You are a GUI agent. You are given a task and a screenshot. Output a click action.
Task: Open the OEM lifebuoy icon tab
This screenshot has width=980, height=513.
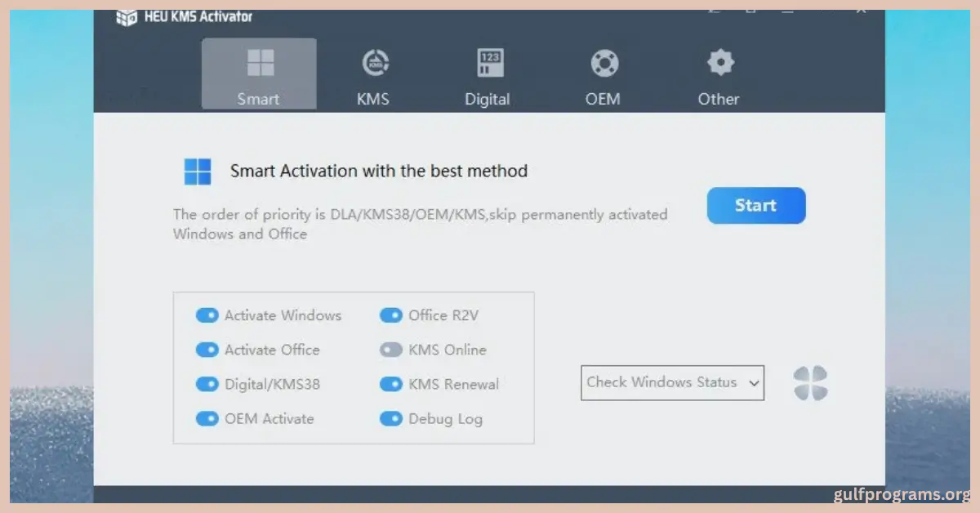[x=604, y=63]
